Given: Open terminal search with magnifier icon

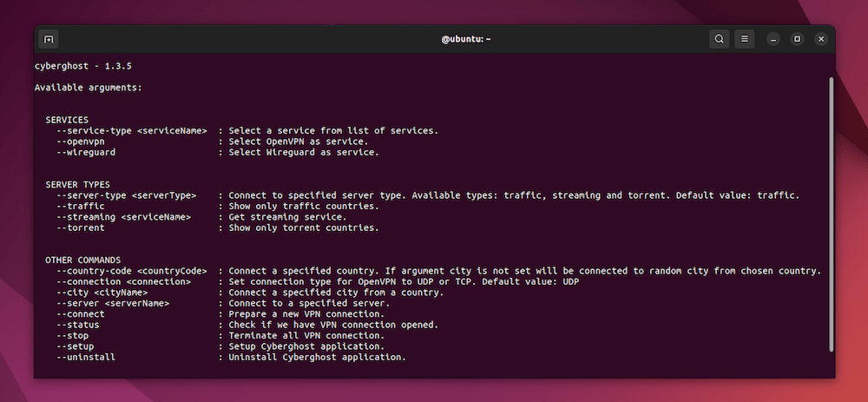Looking at the screenshot, I should pos(719,39).
